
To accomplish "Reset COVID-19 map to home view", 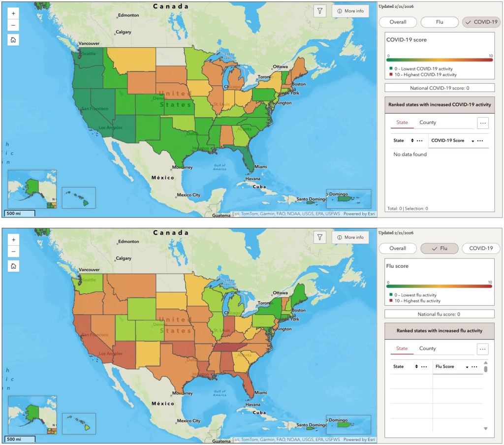I will [x=13, y=40].
